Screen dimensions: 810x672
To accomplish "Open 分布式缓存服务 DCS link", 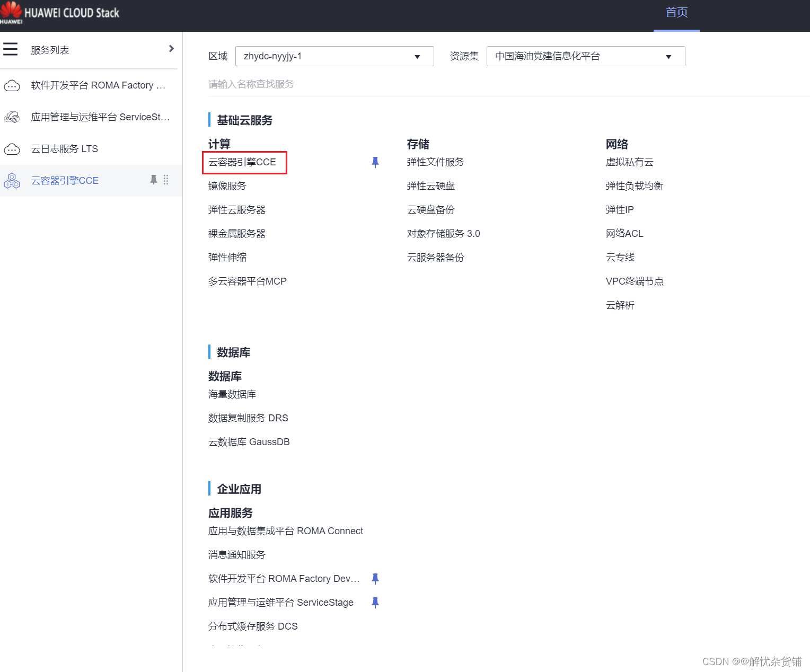I will pyautogui.click(x=253, y=626).
